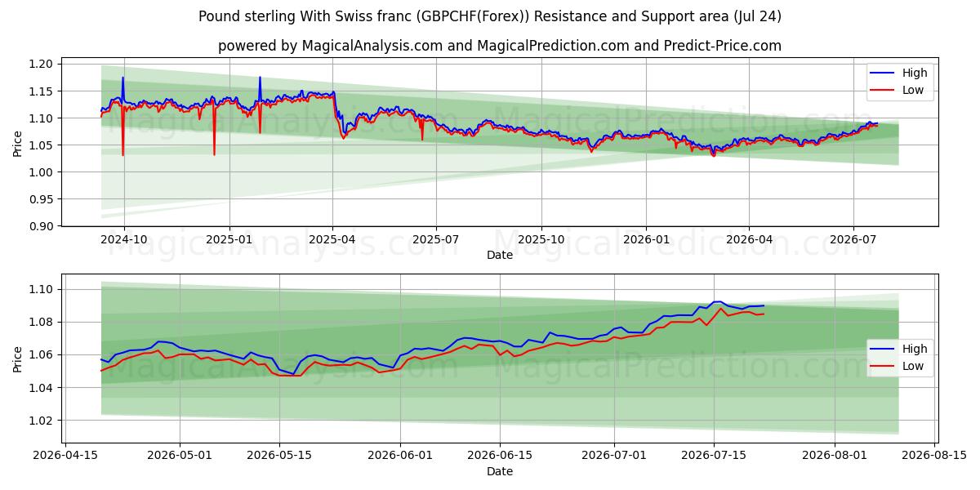Click the '1.08' price tick on the bottom chart
This screenshot has width=980, height=490.
coord(42,322)
